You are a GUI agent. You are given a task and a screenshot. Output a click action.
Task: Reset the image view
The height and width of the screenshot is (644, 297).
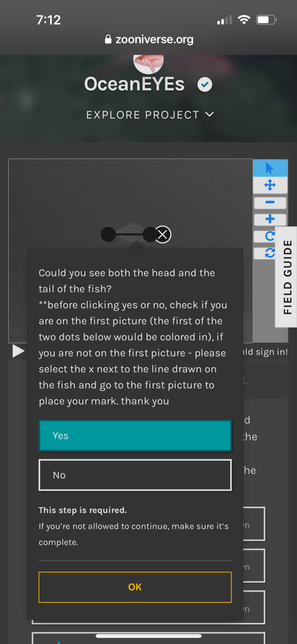tap(270, 253)
